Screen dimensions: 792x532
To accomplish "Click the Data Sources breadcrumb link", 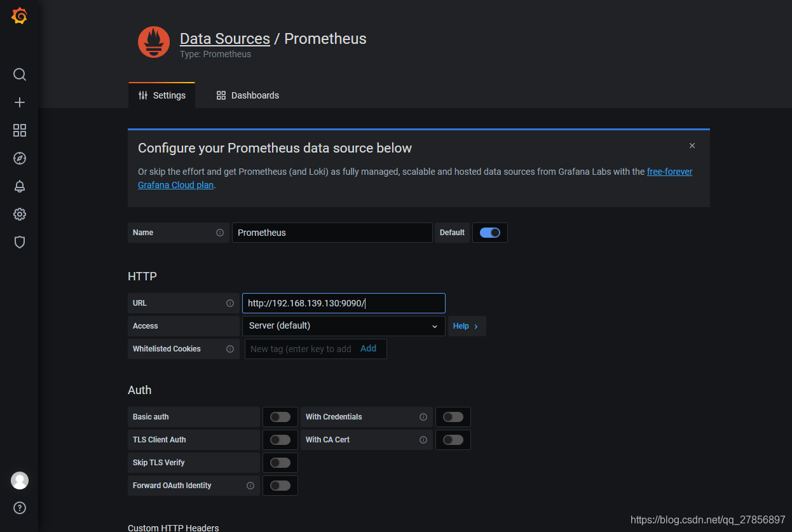I will [225, 39].
